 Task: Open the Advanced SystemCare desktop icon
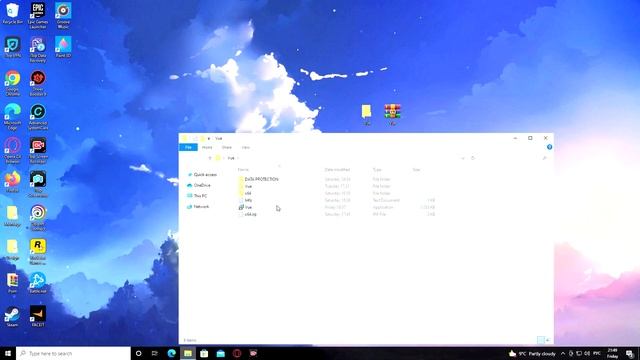pyautogui.click(x=38, y=117)
